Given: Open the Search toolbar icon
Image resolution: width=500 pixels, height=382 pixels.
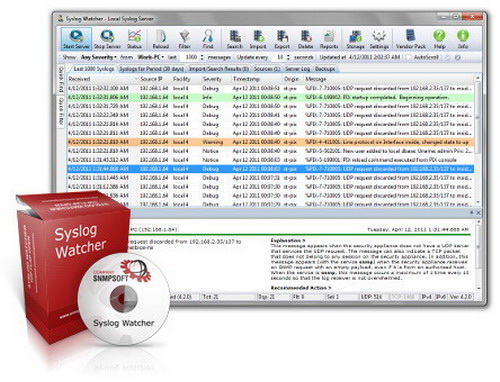Looking at the screenshot, I should [x=235, y=39].
